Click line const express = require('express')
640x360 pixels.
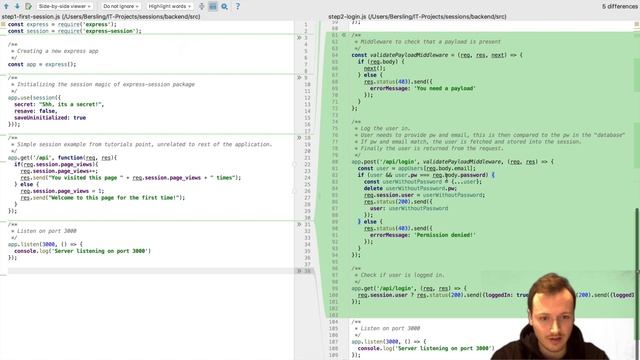coord(62,24)
